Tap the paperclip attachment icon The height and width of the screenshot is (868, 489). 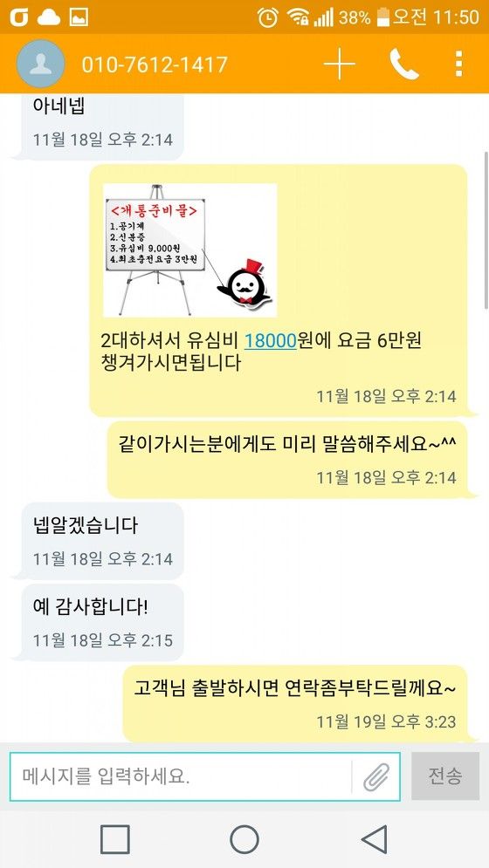coord(376,776)
